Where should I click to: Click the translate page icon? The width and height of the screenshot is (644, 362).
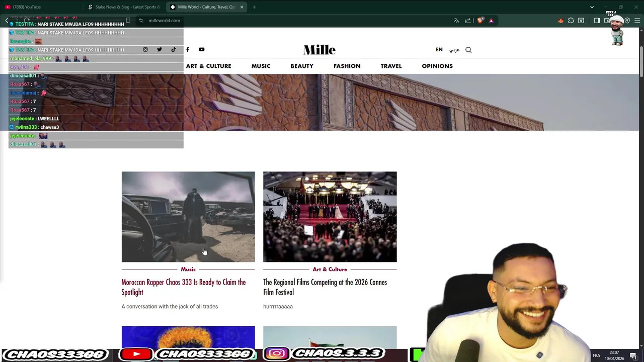pyautogui.click(x=456, y=21)
